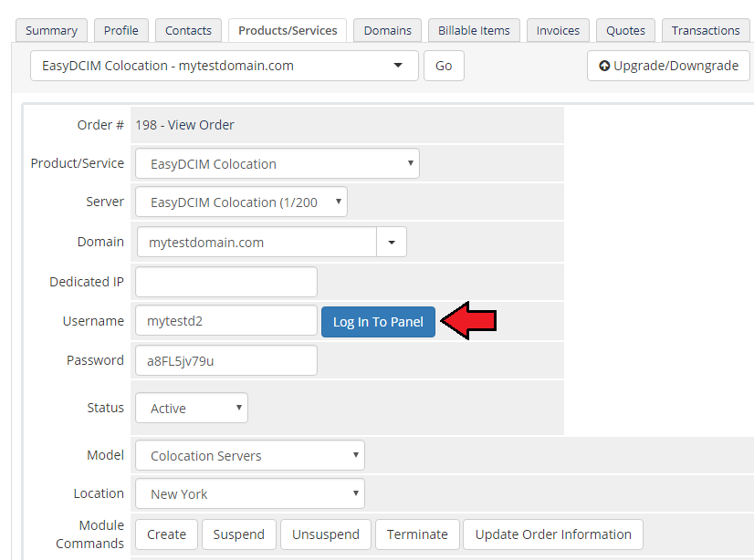Click the Suspend module command
The height and width of the screenshot is (560, 754).
pos(239,534)
